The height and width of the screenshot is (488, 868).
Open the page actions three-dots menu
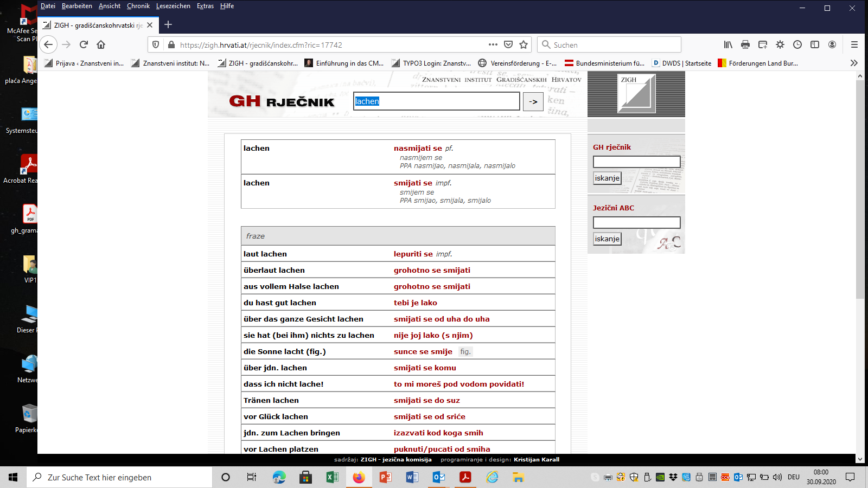coord(493,44)
